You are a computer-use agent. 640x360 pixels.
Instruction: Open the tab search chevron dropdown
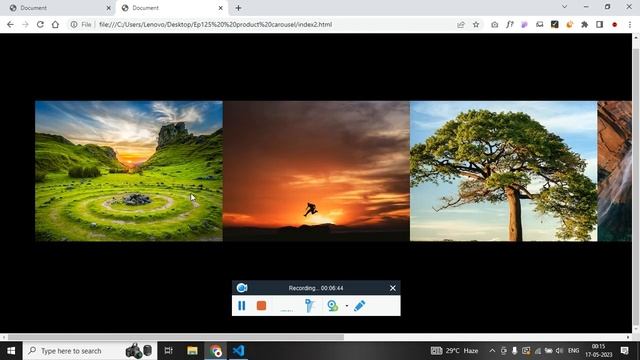pos(564,7)
